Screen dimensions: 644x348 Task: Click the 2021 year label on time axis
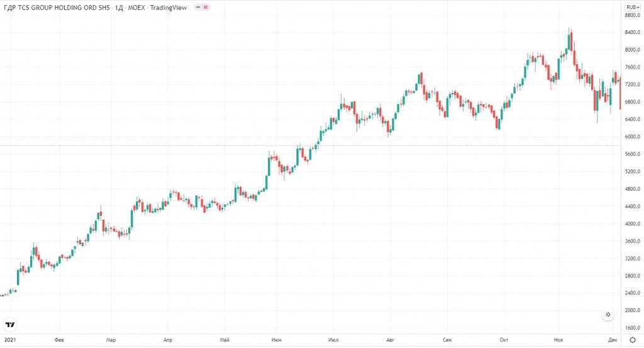(8, 339)
